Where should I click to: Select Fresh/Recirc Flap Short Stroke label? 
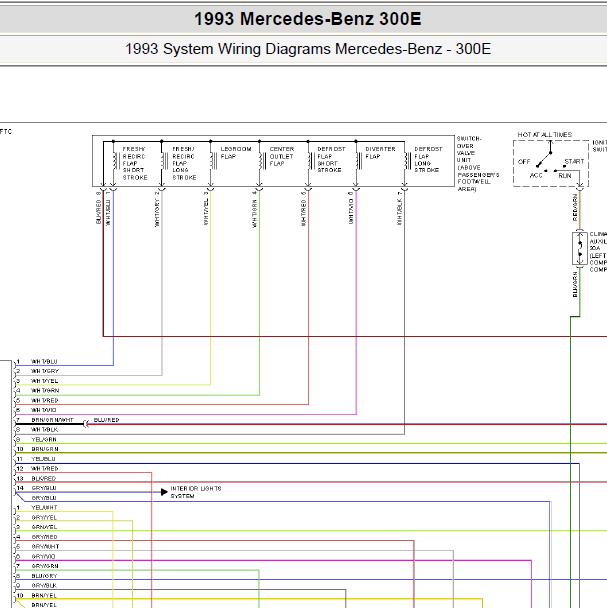tap(135, 163)
